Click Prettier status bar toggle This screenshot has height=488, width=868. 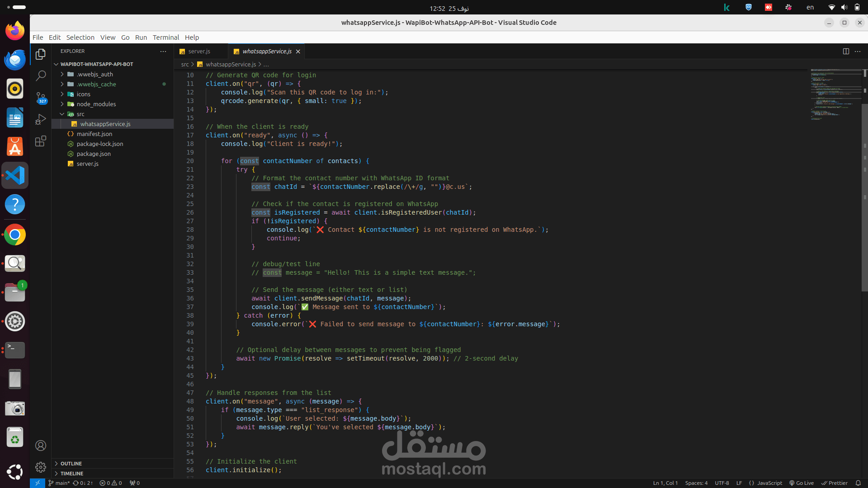point(835,483)
